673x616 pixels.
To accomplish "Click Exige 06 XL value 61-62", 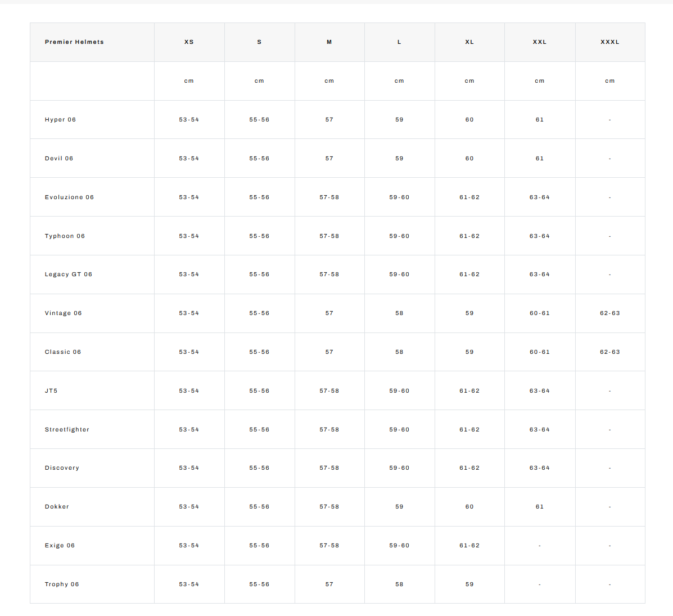I will [x=469, y=546].
